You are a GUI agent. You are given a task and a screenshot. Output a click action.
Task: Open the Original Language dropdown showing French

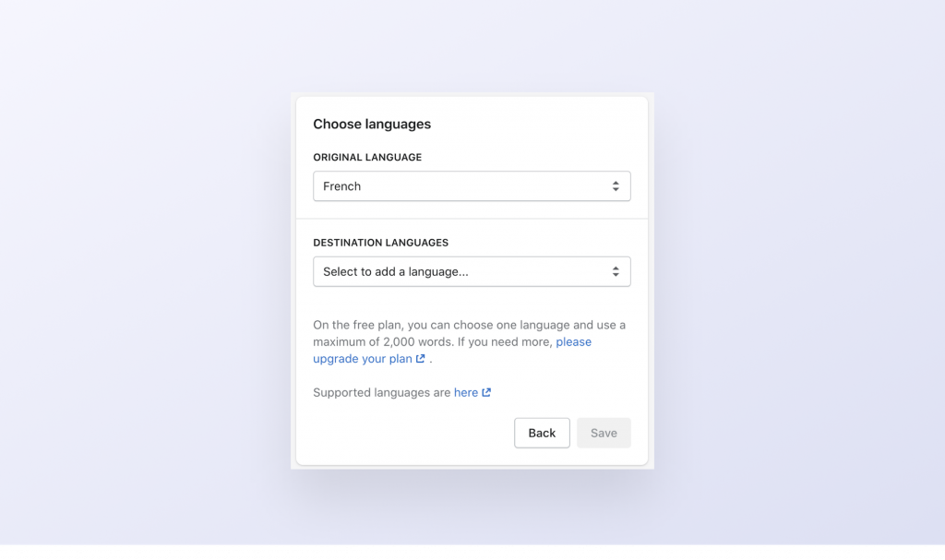tap(471, 186)
